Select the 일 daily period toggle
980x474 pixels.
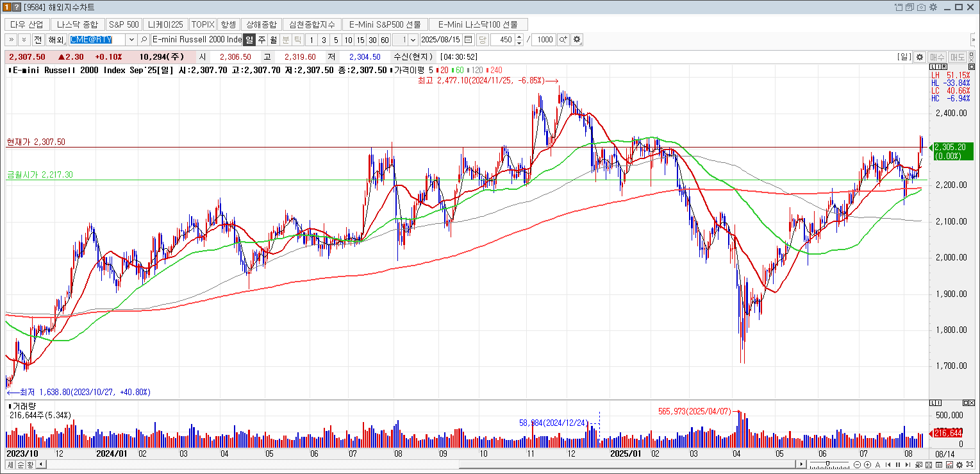point(249,40)
